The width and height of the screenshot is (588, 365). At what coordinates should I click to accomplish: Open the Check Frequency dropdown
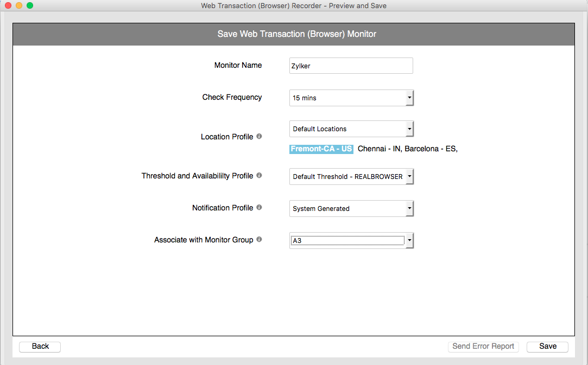coord(351,98)
